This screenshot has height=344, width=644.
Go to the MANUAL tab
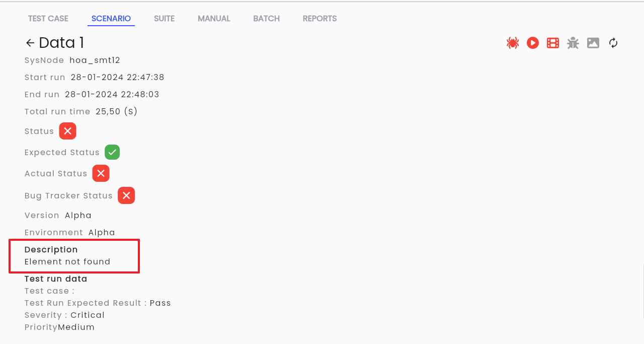214,19
